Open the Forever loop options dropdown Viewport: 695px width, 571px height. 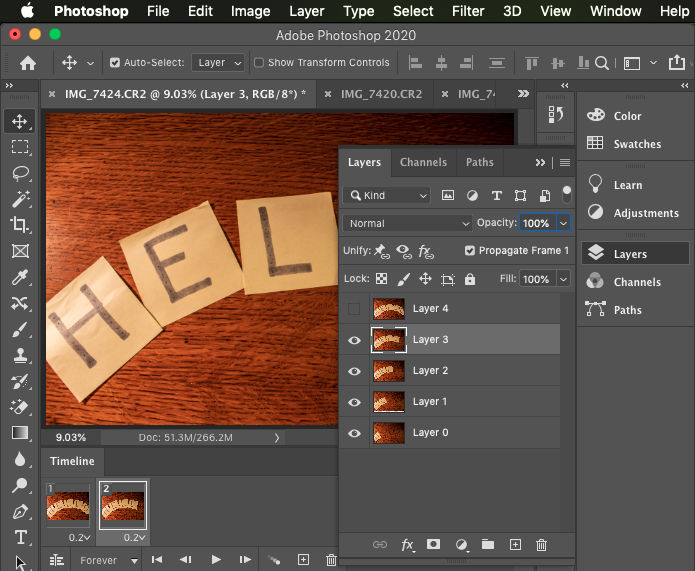pos(109,561)
